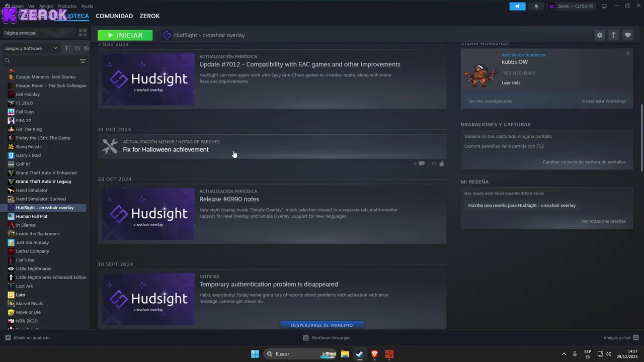Viewport: 644px width, 362px height.
Task: Open File Explorer from the taskbar
Action: pyautogui.click(x=345, y=354)
